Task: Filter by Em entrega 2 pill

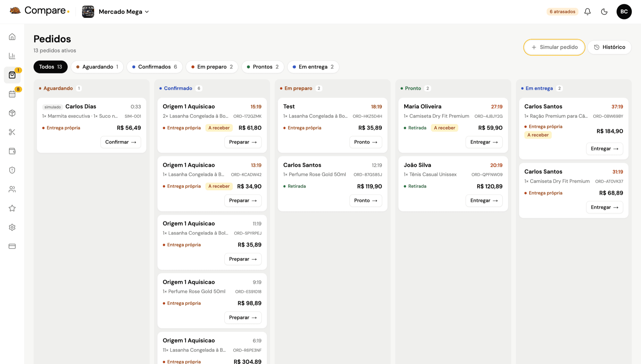Action: [313, 67]
